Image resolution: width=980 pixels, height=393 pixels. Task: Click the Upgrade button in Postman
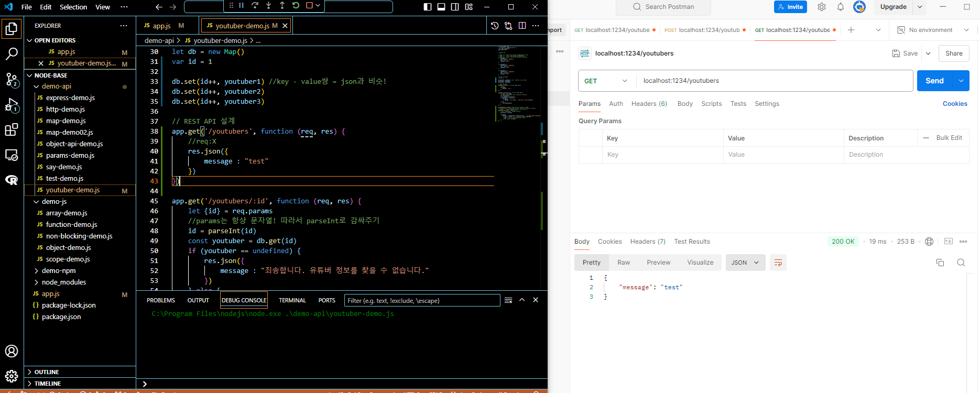click(894, 7)
